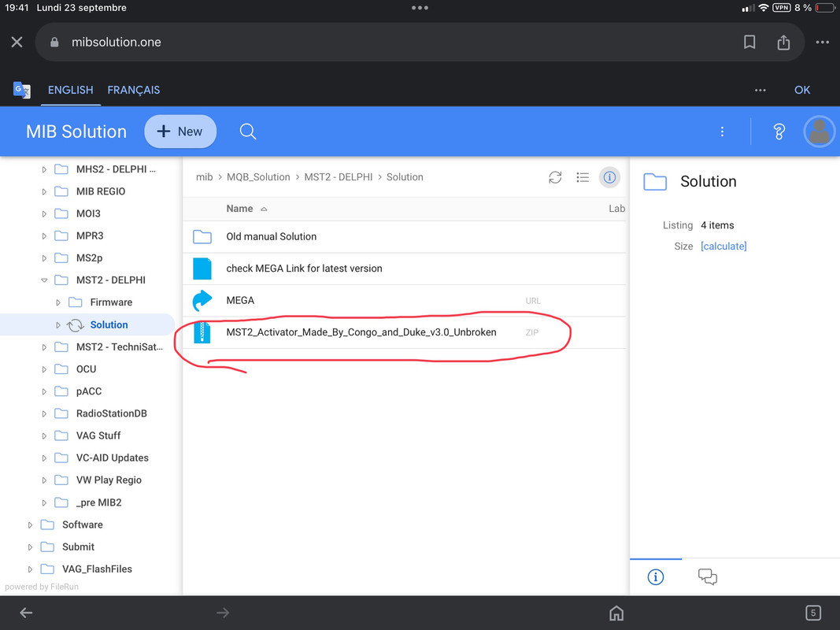Bookmark the current page
The width and height of the screenshot is (840, 630).
click(749, 42)
